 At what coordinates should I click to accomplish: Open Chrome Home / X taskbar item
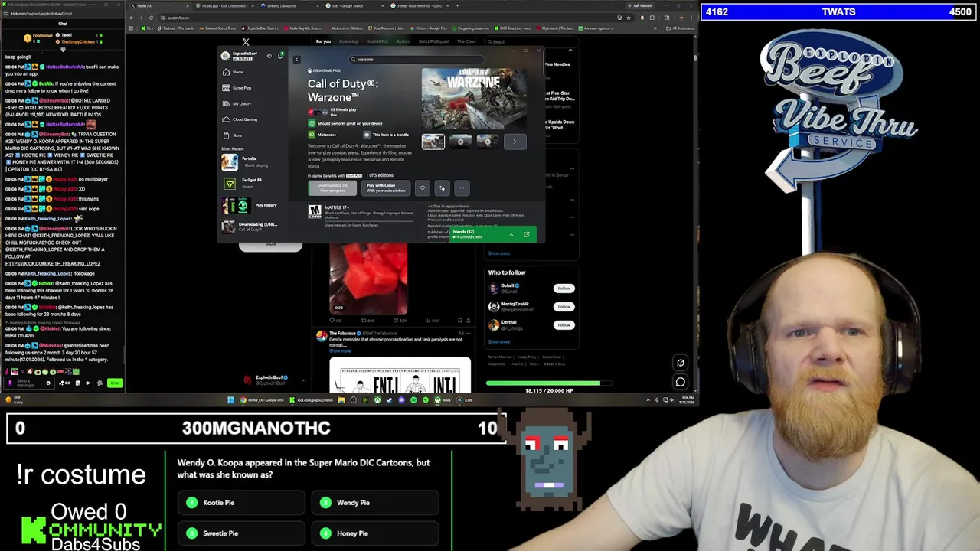263,399
